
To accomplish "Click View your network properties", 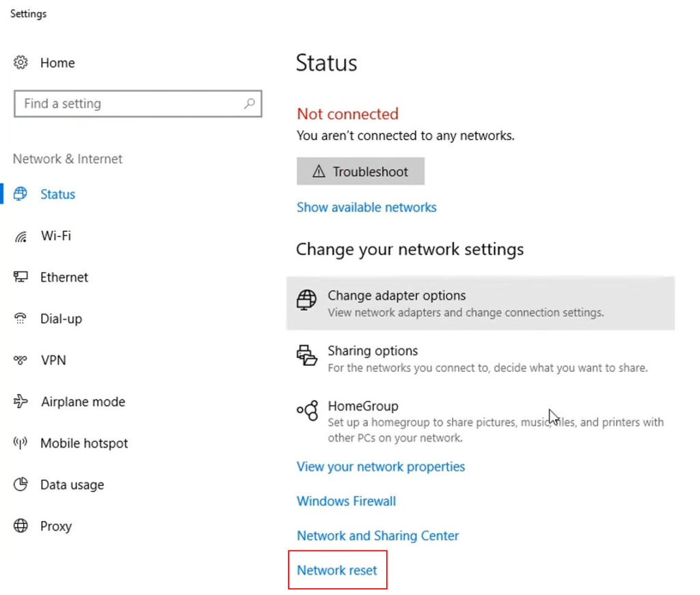I will coord(380,466).
